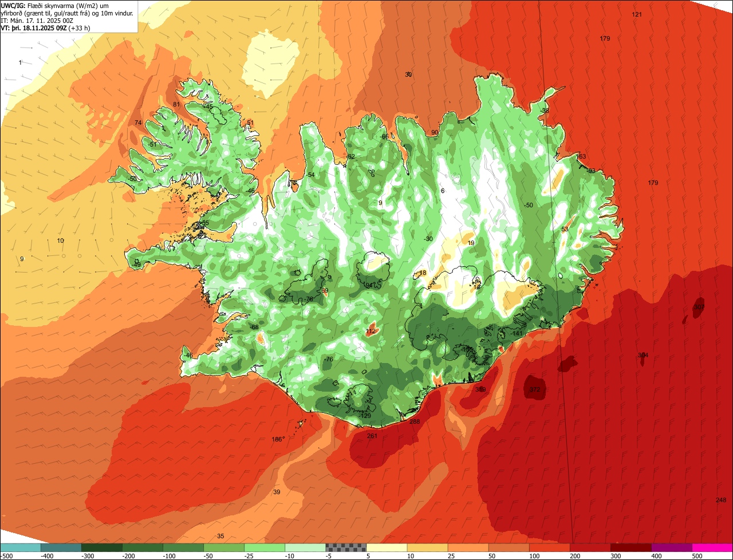Click the magenta legend swatch at 500
The height and width of the screenshot is (560, 733).
tap(712, 547)
